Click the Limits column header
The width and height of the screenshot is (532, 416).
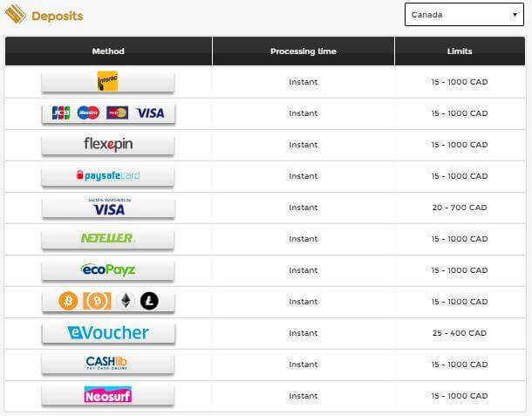point(460,51)
